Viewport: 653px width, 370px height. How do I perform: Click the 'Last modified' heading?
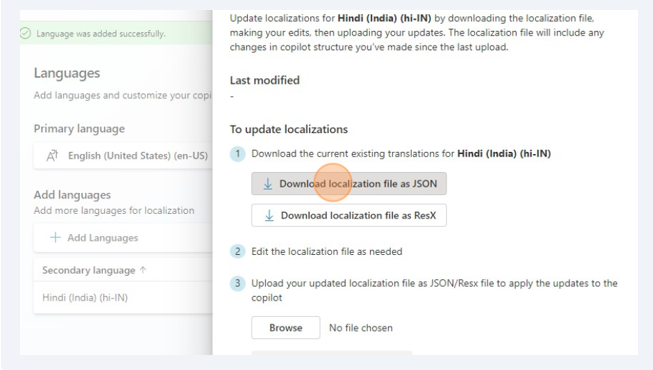point(264,80)
